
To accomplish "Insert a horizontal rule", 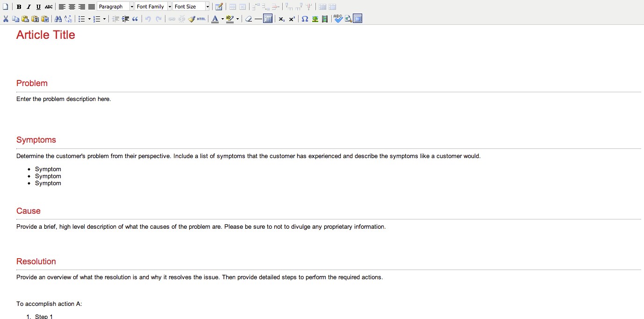I will (x=258, y=19).
